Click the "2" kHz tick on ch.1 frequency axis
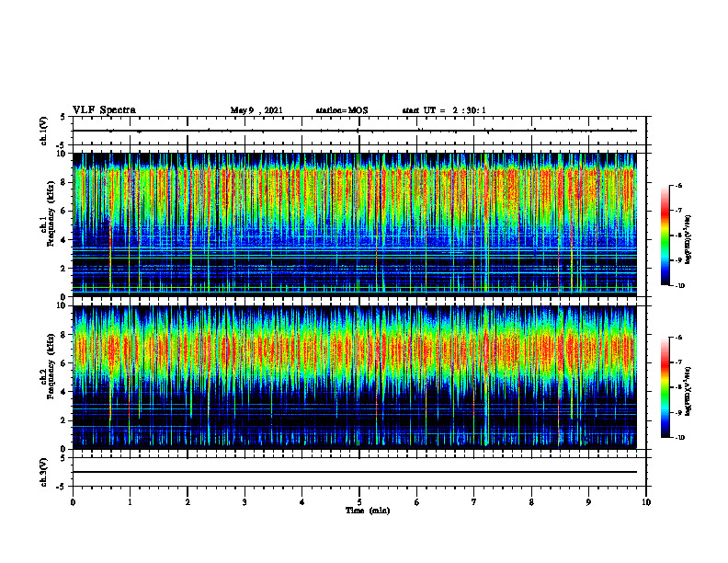Viewport: 728px width, 563px height. click(64, 269)
